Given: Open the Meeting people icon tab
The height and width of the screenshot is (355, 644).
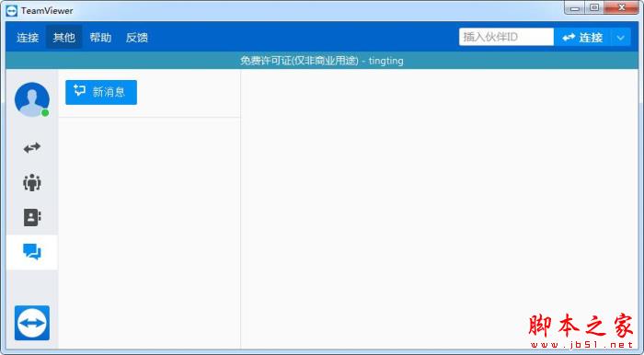Looking at the screenshot, I should [x=31, y=182].
